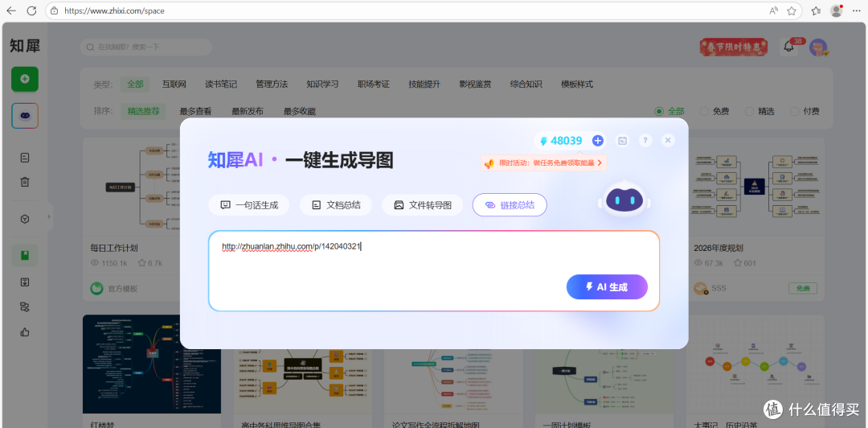Filter type by 全部
This screenshot has height=428, width=868.
(x=135, y=84)
